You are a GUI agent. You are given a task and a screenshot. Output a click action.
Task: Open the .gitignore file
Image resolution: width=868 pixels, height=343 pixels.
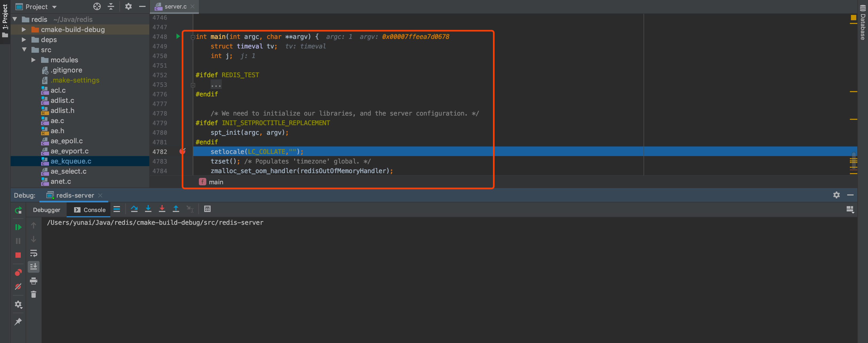point(66,70)
